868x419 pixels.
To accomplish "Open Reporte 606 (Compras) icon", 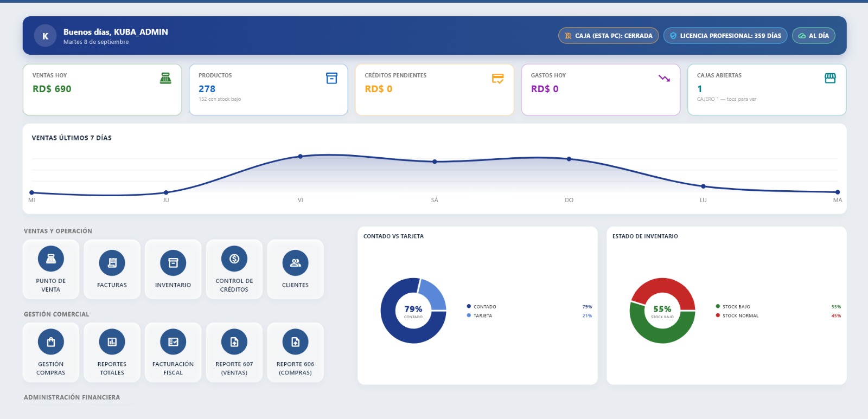I will (x=296, y=342).
